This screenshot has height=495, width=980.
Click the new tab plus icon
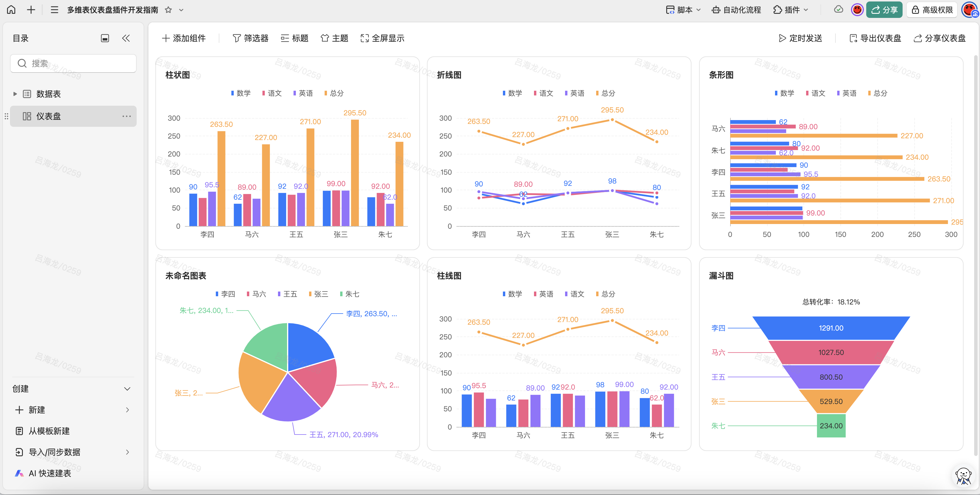(31, 10)
